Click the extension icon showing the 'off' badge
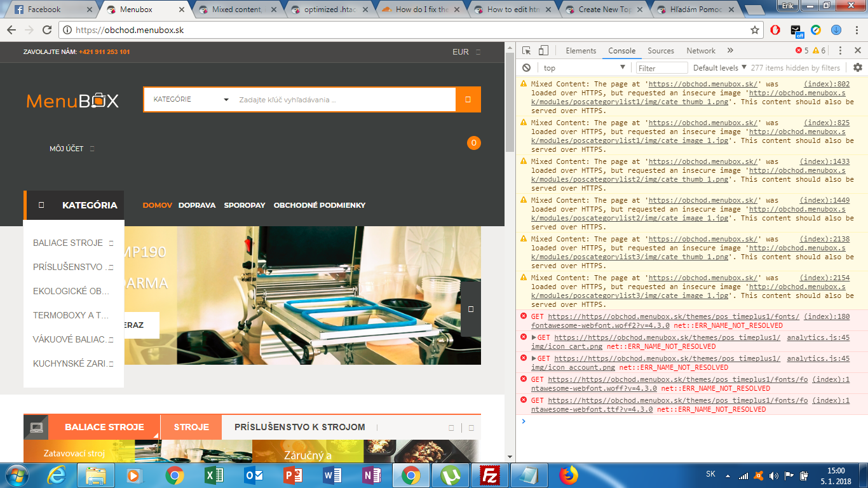 (x=796, y=30)
